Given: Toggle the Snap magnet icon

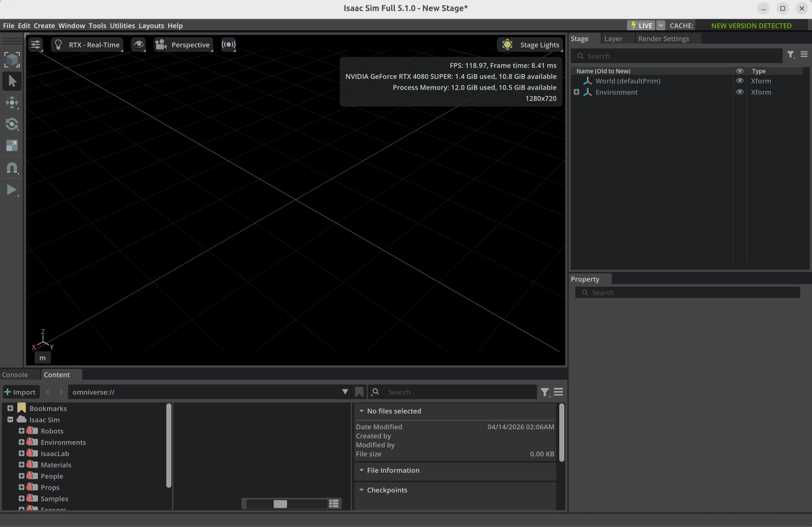Looking at the screenshot, I should (12, 168).
